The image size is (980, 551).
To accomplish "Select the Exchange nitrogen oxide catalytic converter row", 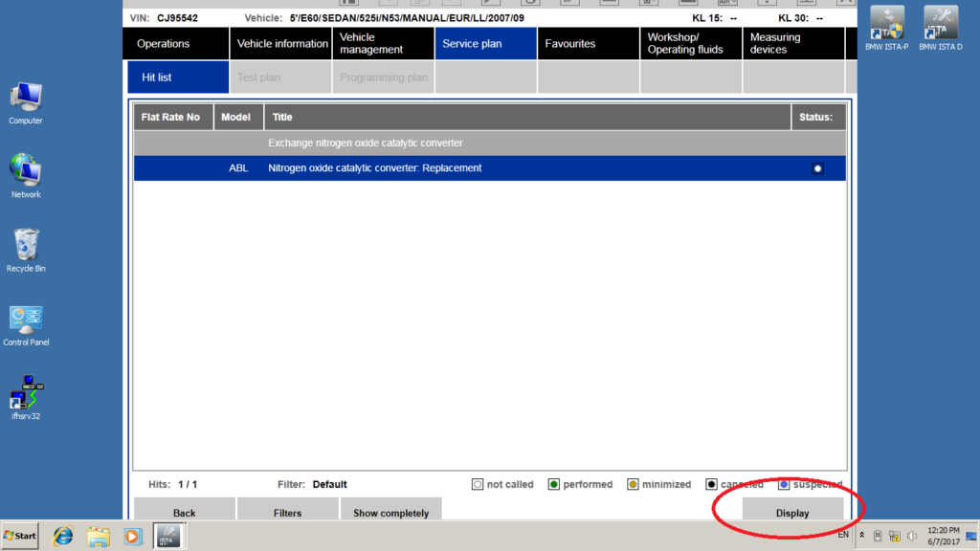I will 489,143.
